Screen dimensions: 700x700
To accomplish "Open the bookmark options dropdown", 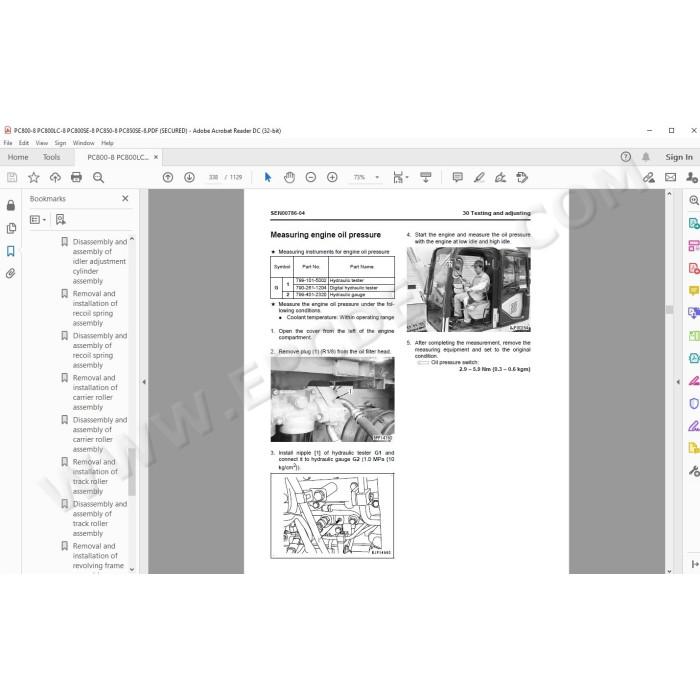I will (38, 219).
